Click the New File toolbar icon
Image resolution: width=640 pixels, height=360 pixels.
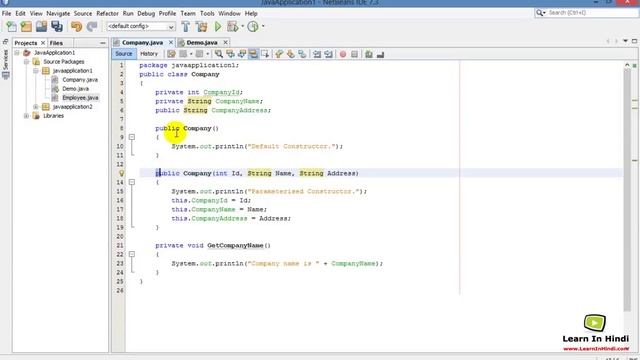[x=11, y=27]
